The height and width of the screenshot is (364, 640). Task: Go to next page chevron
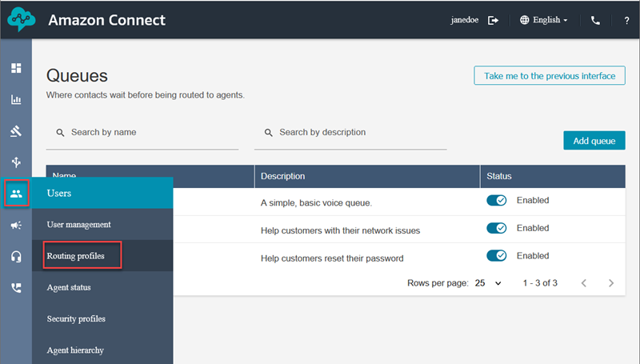tap(610, 283)
